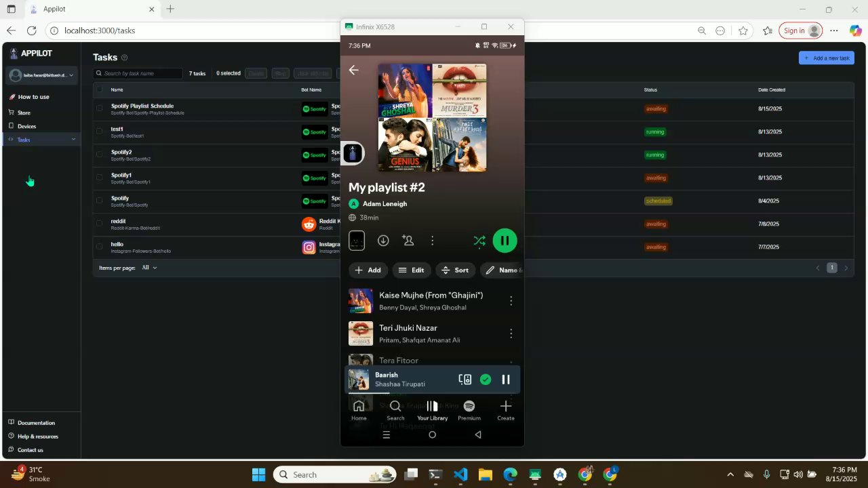Click the Instagram bot icon in hello row
The image size is (868, 488).
[309, 247]
